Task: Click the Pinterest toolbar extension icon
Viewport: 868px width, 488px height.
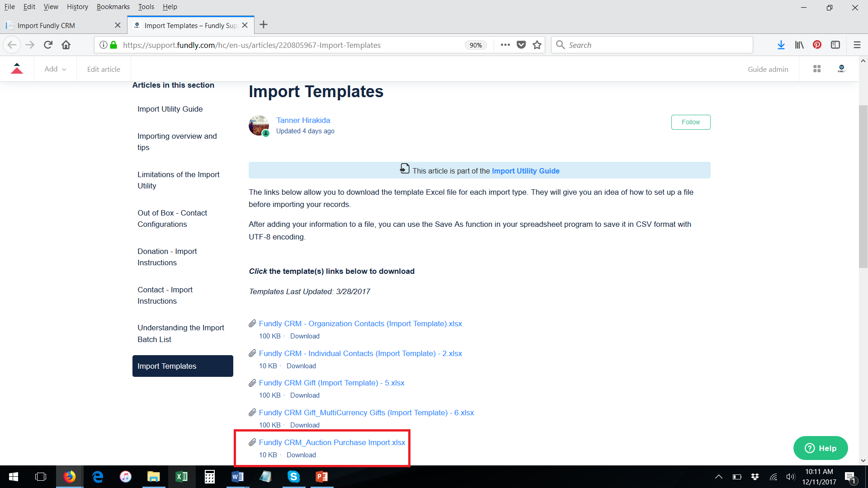Action: (817, 45)
